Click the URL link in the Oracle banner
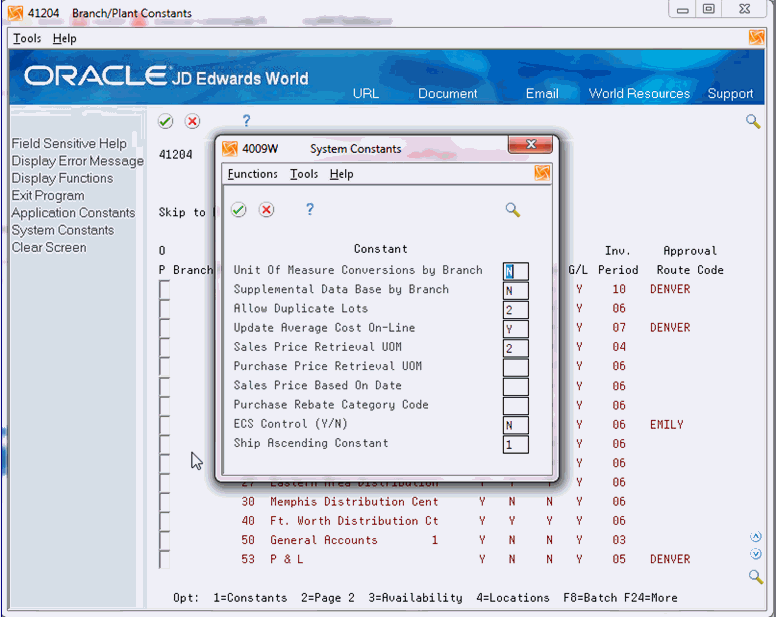 [366, 94]
